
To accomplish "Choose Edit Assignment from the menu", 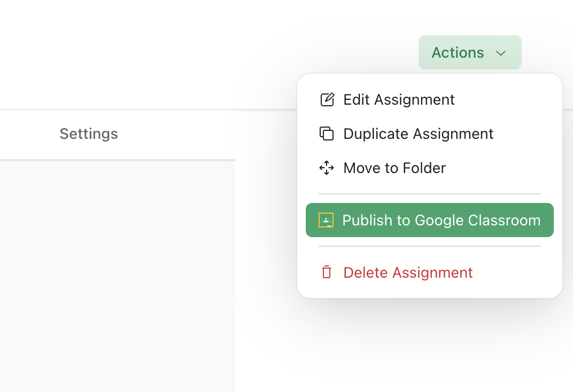I will (399, 99).
